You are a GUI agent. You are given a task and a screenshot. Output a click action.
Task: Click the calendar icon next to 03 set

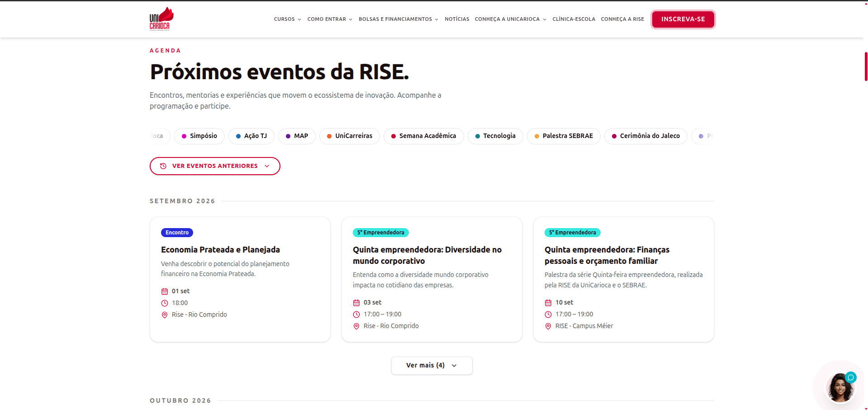(x=356, y=303)
